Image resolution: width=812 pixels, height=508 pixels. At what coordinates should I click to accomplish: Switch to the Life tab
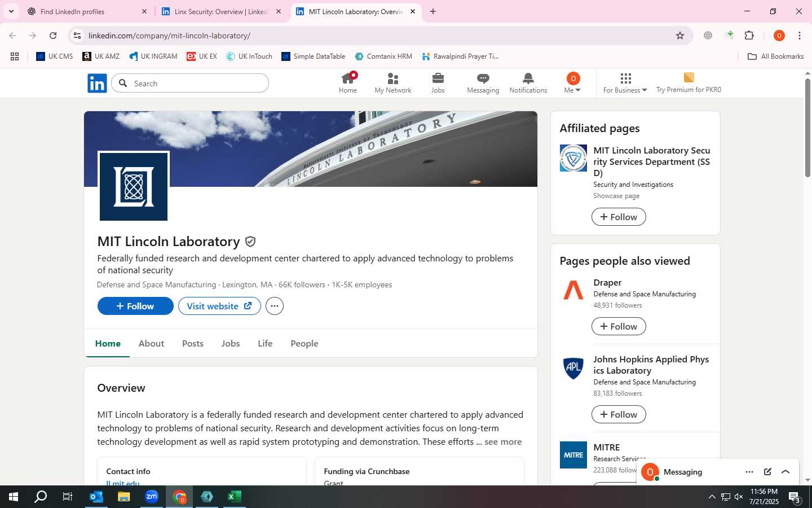click(x=265, y=343)
